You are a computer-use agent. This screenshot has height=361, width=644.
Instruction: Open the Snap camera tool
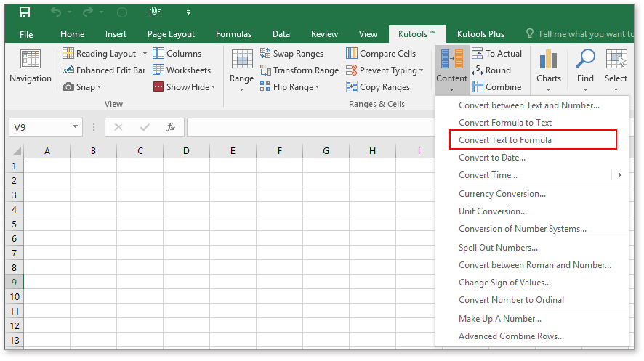click(x=81, y=87)
